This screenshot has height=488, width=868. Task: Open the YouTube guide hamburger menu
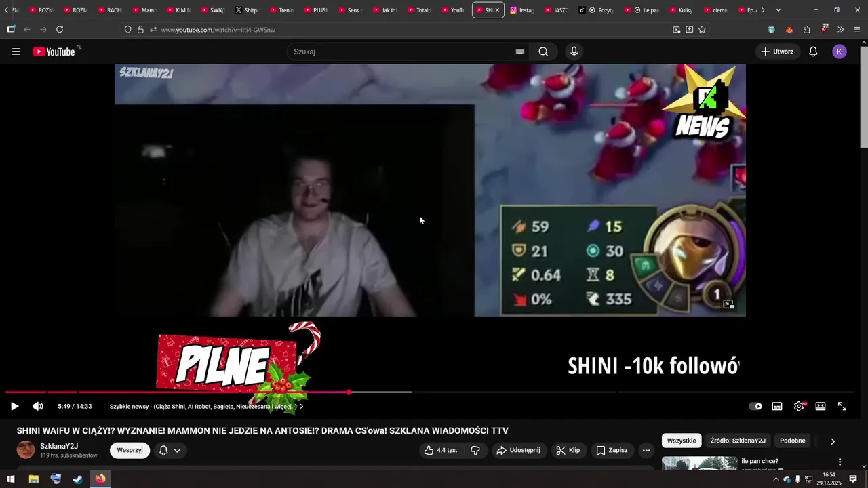pyautogui.click(x=16, y=52)
